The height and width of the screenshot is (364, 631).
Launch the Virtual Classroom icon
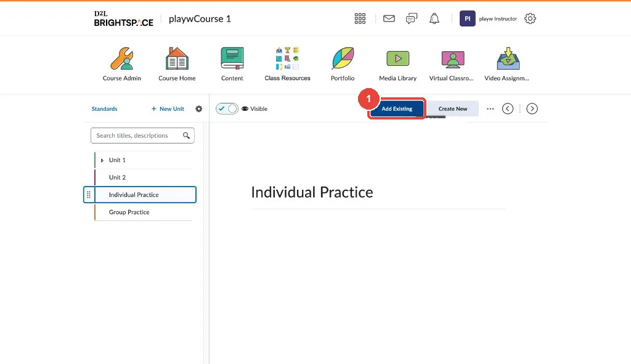[x=453, y=59]
